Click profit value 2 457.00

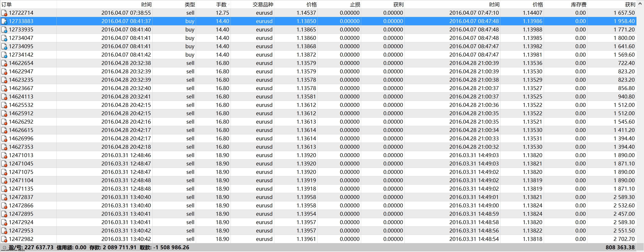pyautogui.click(x=624, y=214)
